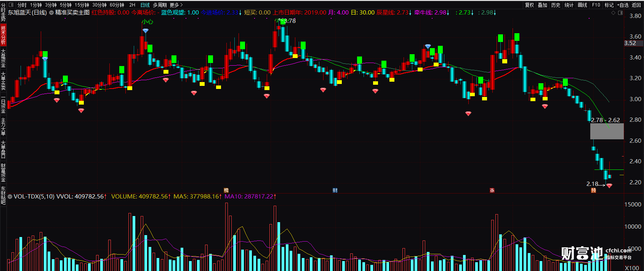Click the 东旭蓝天(日线) stock title
Screen dimensions: 644x271
tap(27, 13)
